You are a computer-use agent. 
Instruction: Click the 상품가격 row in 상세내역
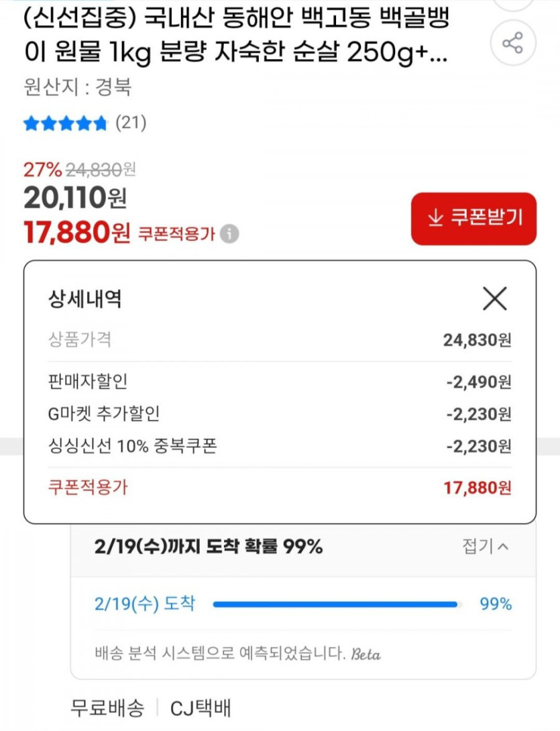coord(280,340)
